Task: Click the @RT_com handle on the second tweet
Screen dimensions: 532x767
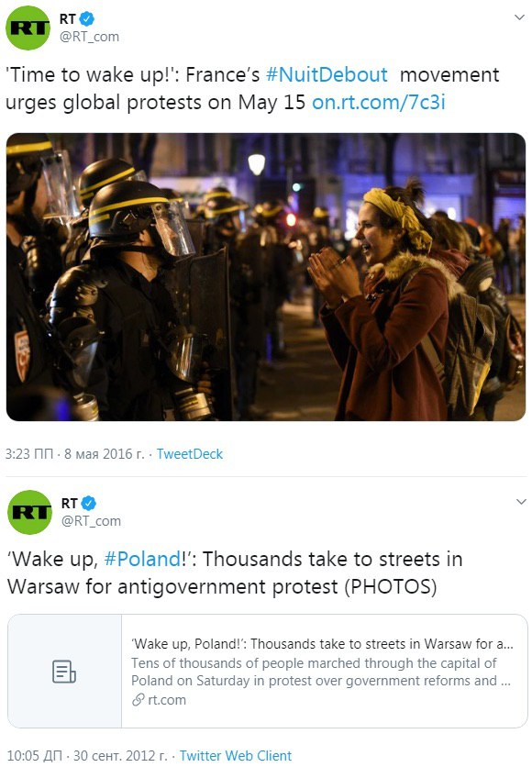Action: [91, 521]
